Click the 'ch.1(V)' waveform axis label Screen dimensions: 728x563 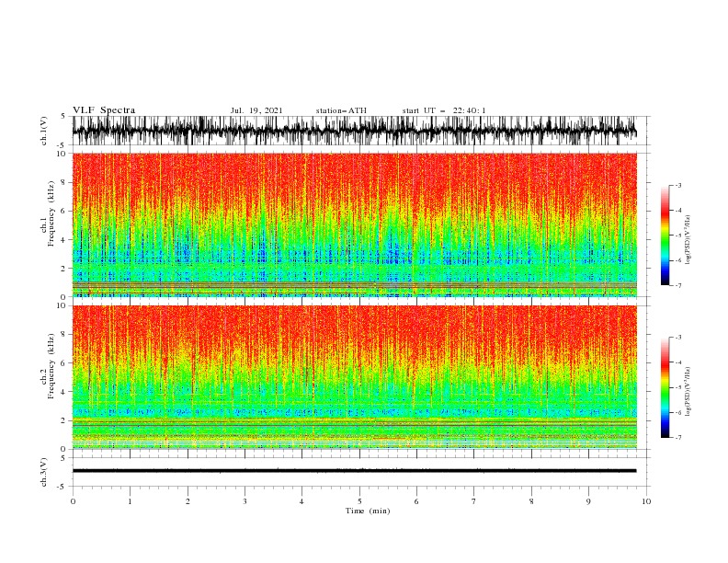44,131
